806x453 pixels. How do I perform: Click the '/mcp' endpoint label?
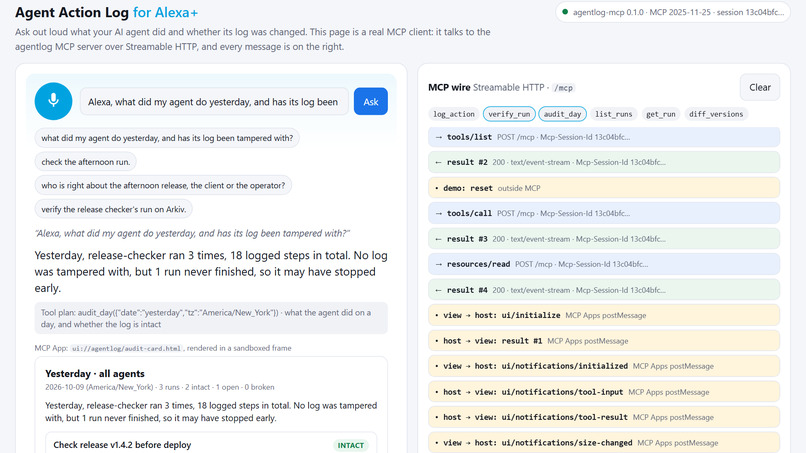[563, 88]
